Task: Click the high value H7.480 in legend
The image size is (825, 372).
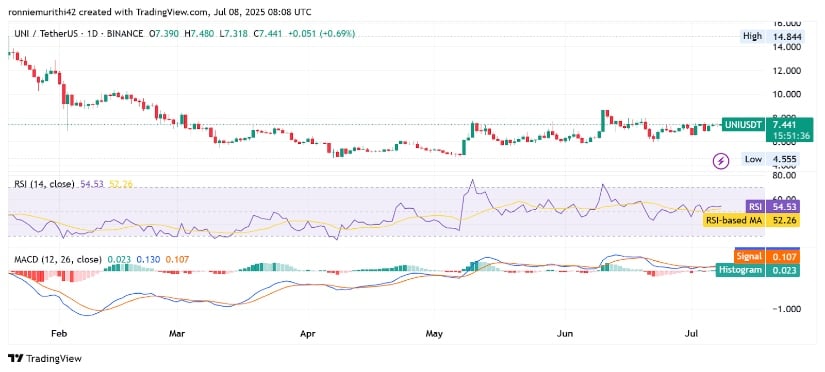Action: tap(199, 34)
